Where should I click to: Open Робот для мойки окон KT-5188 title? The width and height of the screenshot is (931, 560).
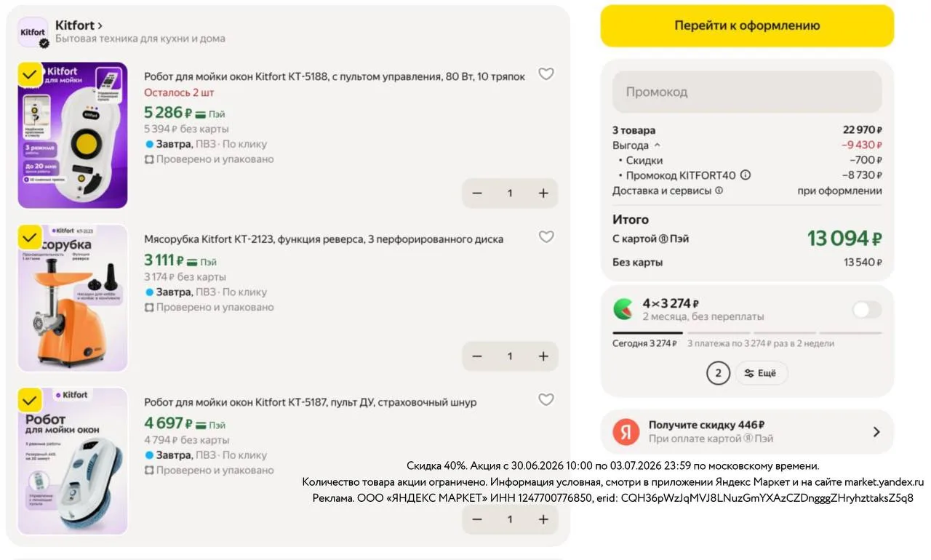pos(335,76)
